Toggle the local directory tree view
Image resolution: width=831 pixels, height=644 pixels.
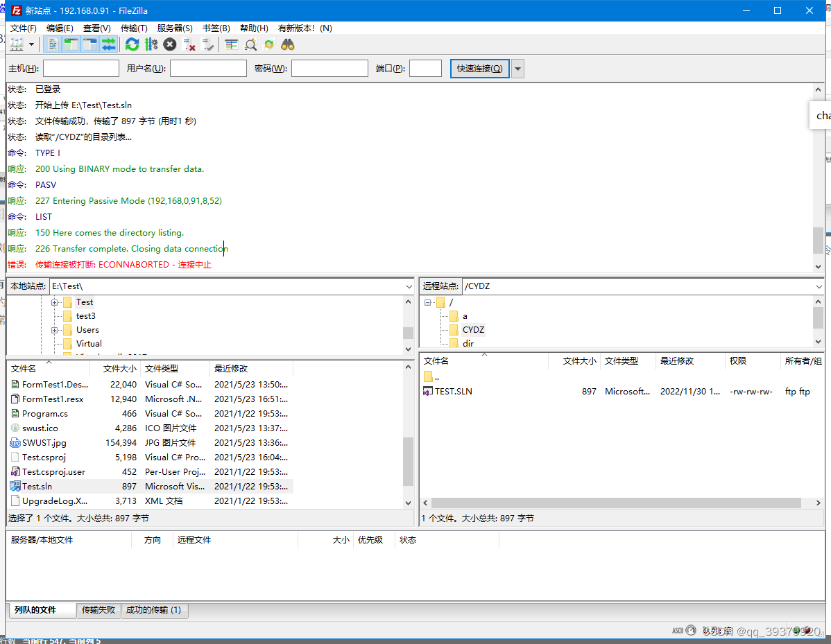click(x=71, y=45)
